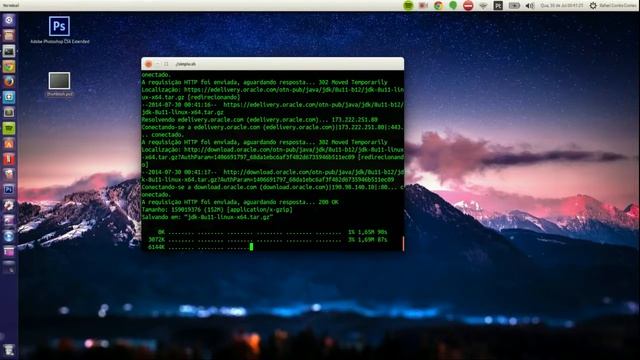Select the Adobe Photoshop CS6 desktop shortcut
The image size is (640, 360).
[x=60, y=30]
